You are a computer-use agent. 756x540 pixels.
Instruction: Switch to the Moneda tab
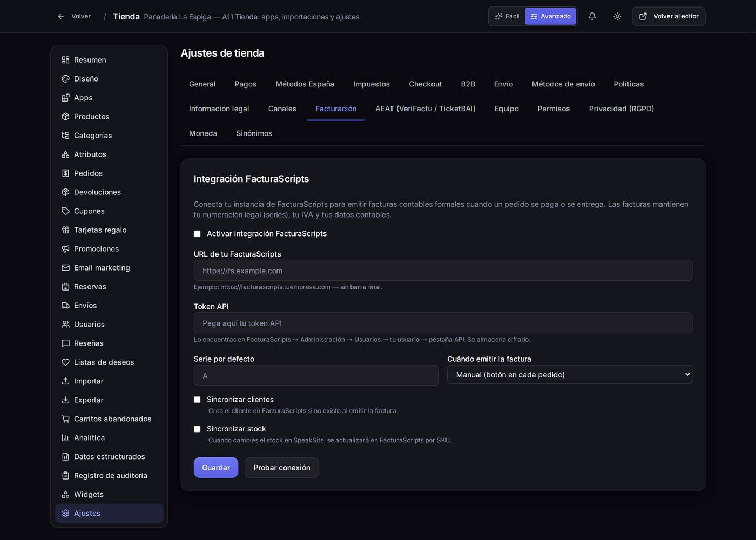pos(203,134)
